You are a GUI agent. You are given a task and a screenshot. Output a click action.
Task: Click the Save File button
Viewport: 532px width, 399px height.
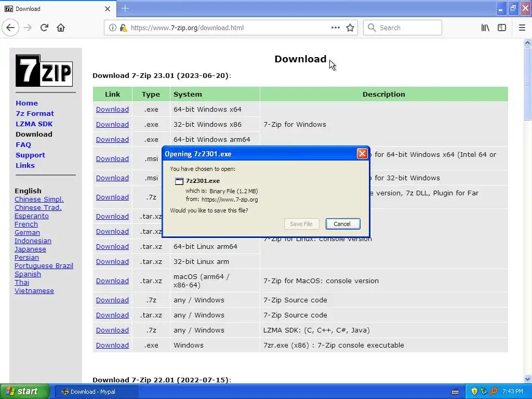click(301, 224)
